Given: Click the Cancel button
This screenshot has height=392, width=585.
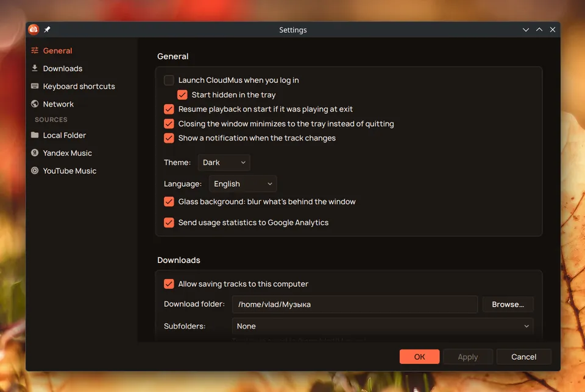Looking at the screenshot, I should 524,357.
